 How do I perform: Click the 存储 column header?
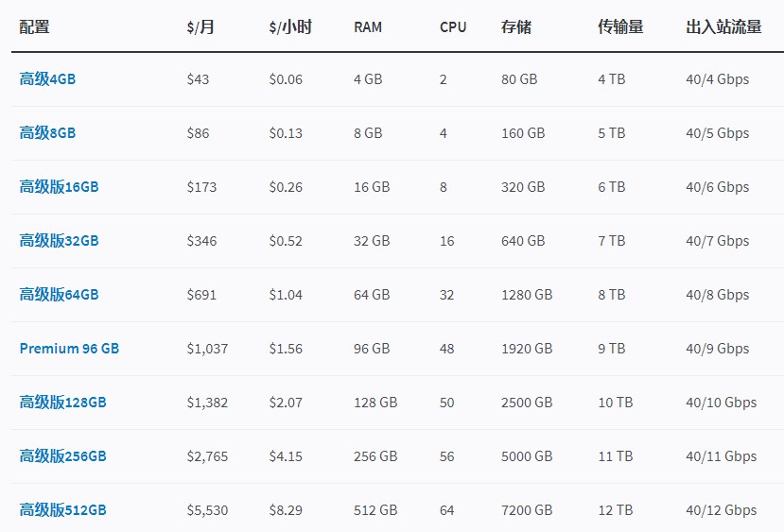[x=516, y=26]
